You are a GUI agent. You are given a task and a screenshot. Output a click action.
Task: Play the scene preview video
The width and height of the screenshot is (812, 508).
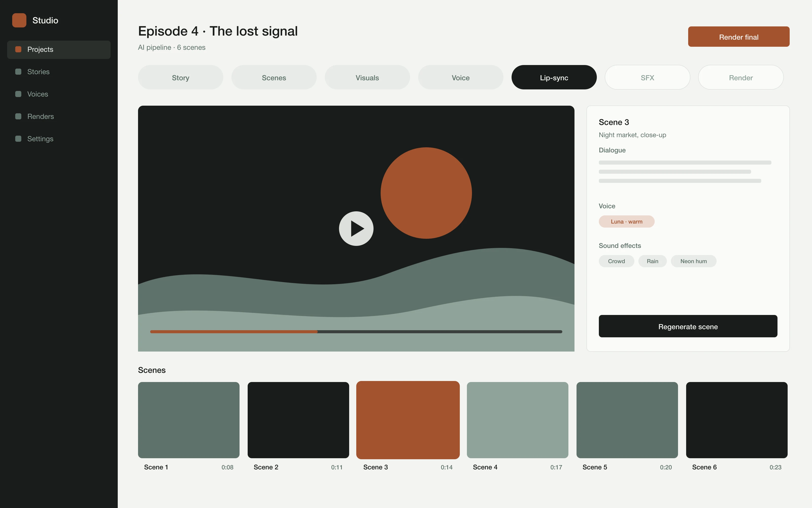(x=356, y=228)
